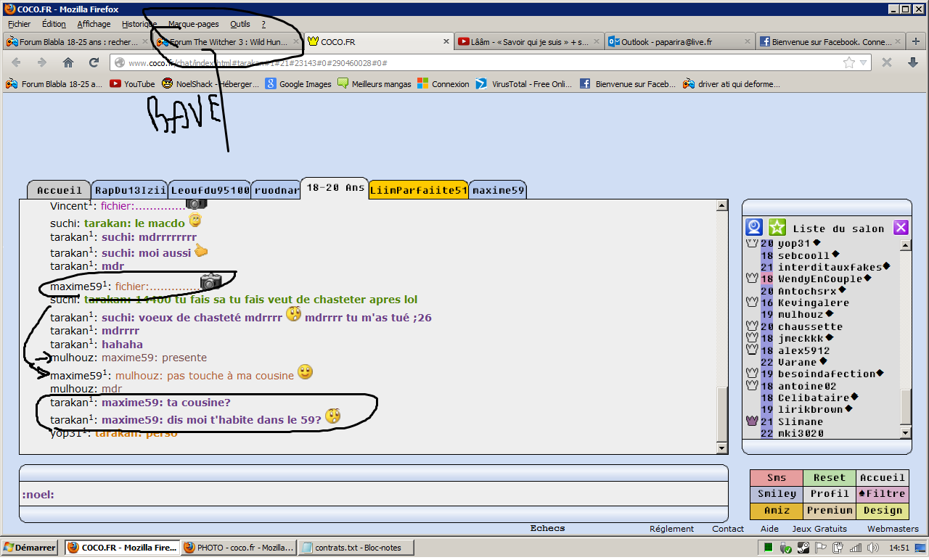Image resolution: width=929 pixels, height=560 pixels.
Task: Open the driver ati qui deforme bookmark
Action: [x=732, y=84]
